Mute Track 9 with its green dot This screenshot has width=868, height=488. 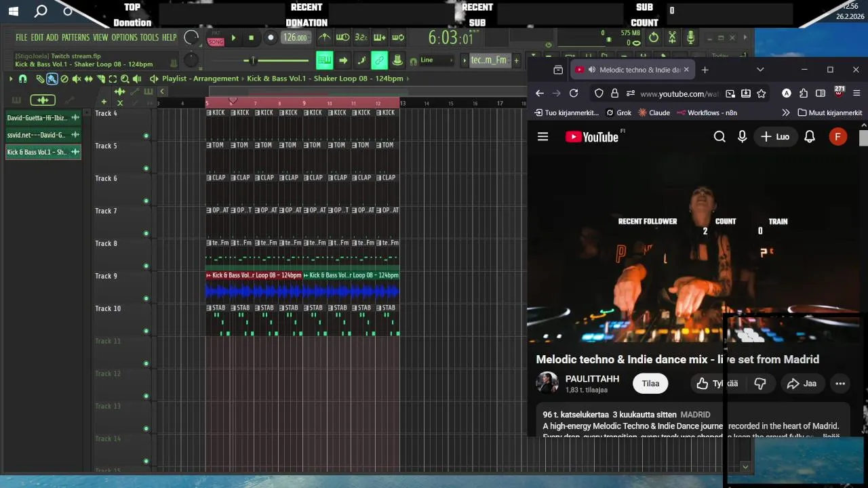(146, 299)
